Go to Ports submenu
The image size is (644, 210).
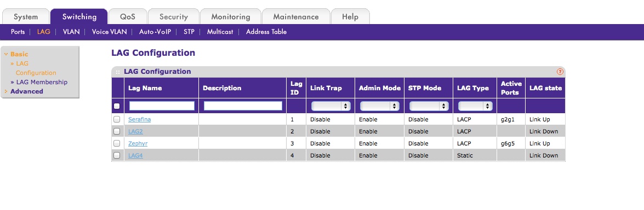click(18, 32)
